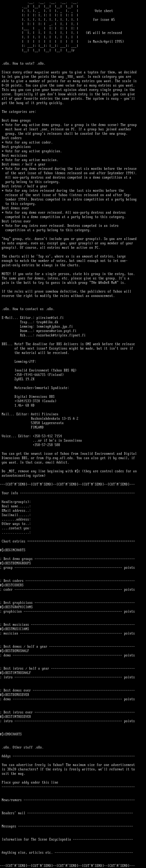
Task: Click the 'How to contact us' heading
Action: tap(28, 309)
